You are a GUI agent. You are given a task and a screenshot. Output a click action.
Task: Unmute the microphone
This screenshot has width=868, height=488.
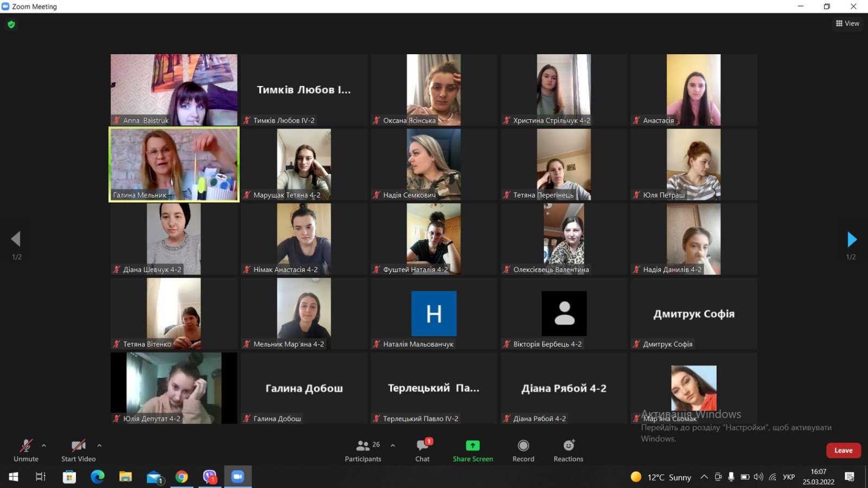(25, 450)
